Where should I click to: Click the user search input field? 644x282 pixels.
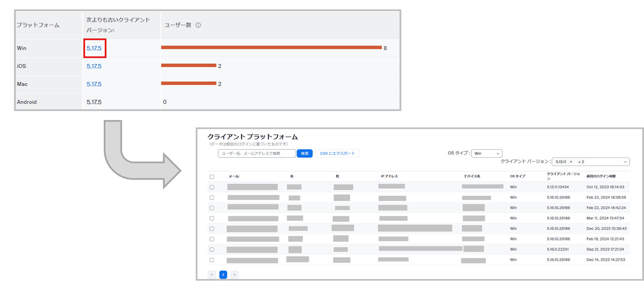point(257,153)
